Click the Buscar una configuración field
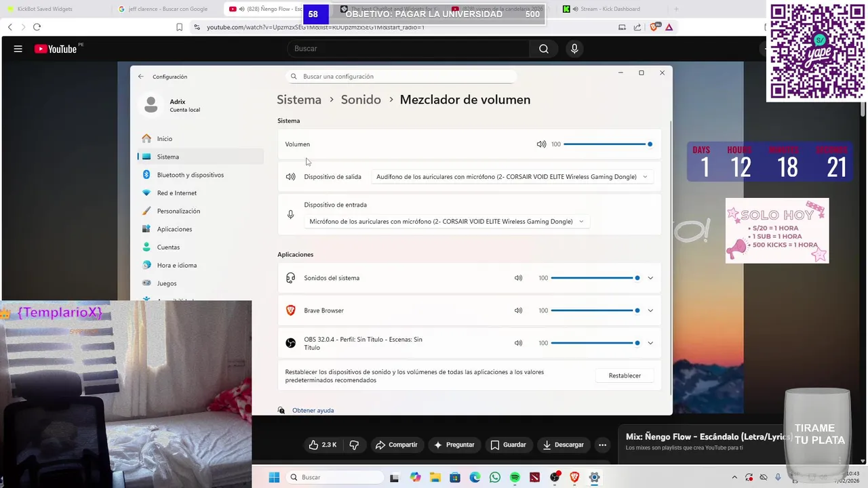This screenshot has height=488, width=868. coord(402,77)
